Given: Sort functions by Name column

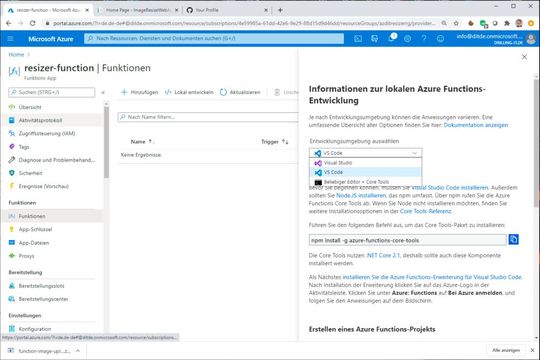Looking at the screenshot, I should [x=142, y=142].
